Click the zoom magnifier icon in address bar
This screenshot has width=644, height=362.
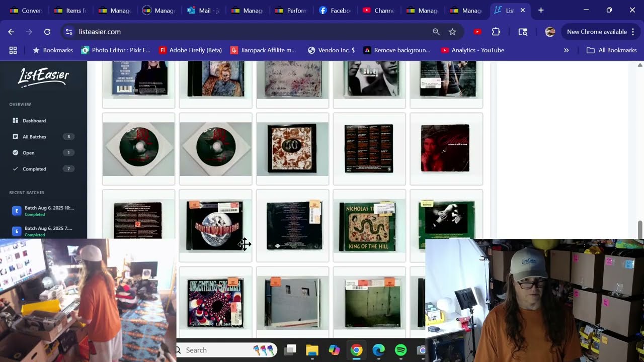point(436,32)
